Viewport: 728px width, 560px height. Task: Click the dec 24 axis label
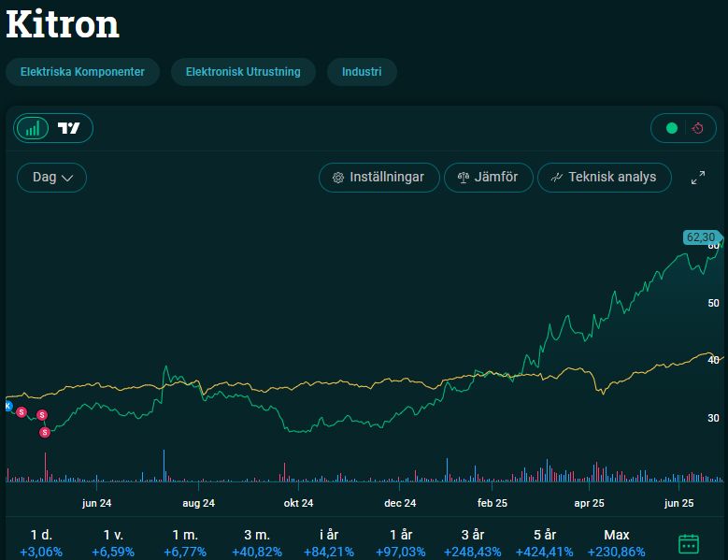pyautogui.click(x=400, y=503)
